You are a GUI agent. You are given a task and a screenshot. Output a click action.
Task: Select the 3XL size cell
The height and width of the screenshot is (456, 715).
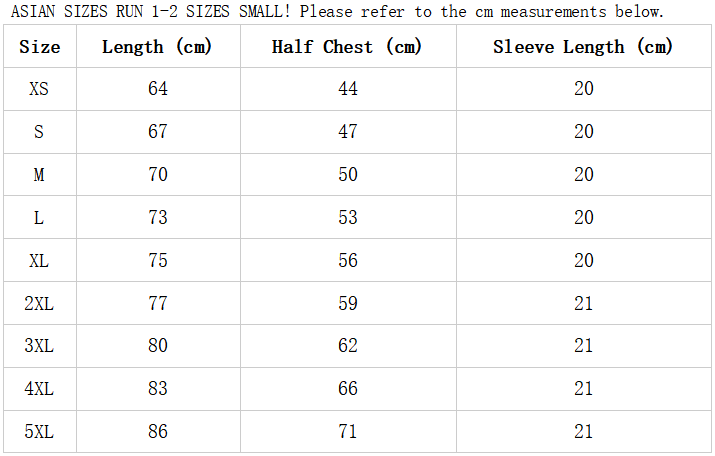pyautogui.click(x=39, y=346)
